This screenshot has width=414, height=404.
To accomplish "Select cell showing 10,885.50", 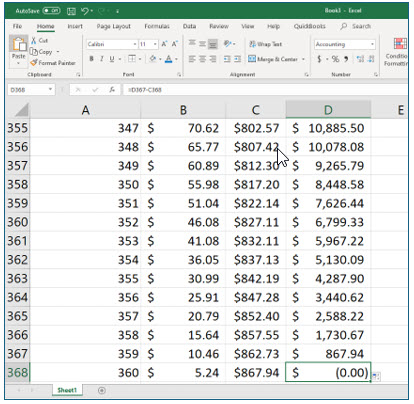I will [328, 128].
